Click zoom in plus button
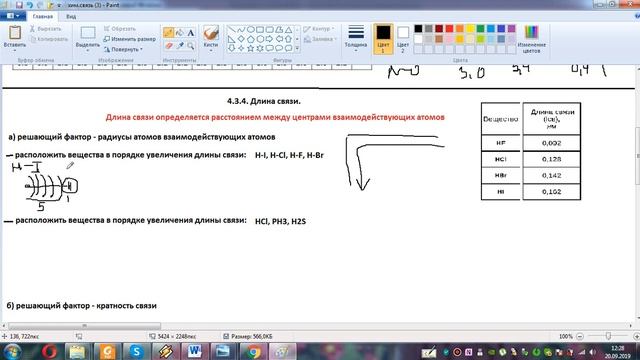This screenshot has height=360, width=640. click(x=636, y=336)
